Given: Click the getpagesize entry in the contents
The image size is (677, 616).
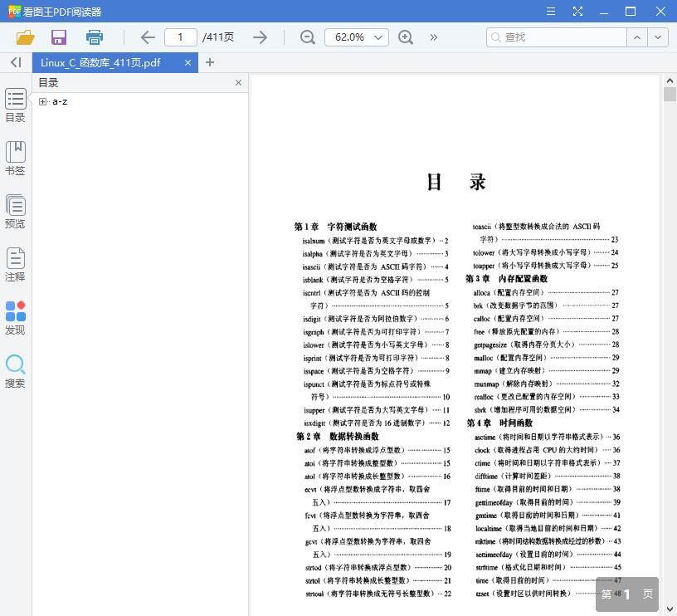Looking at the screenshot, I should 546,345.
